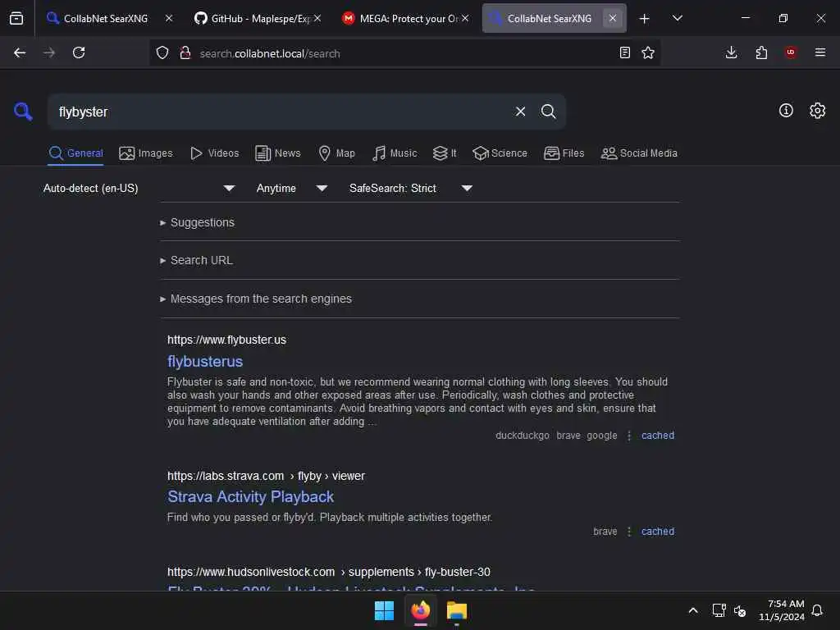Click the site security lock icon
The image size is (840, 630).
click(x=185, y=52)
